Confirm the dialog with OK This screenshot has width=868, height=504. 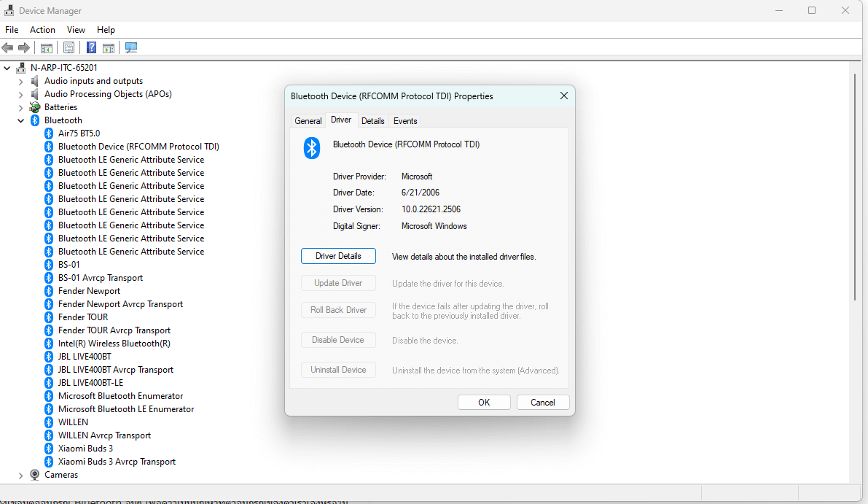click(484, 403)
